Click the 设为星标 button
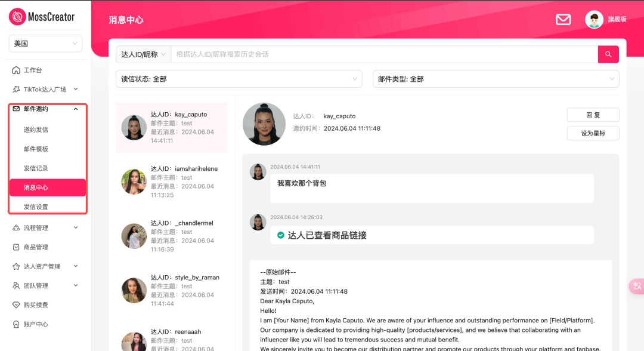This screenshot has width=644, height=351. [x=593, y=133]
